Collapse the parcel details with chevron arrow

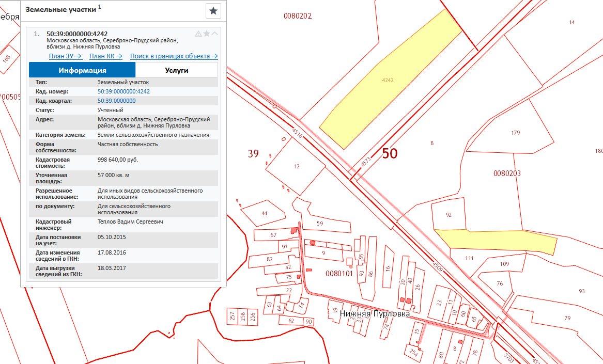tap(214, 34)
